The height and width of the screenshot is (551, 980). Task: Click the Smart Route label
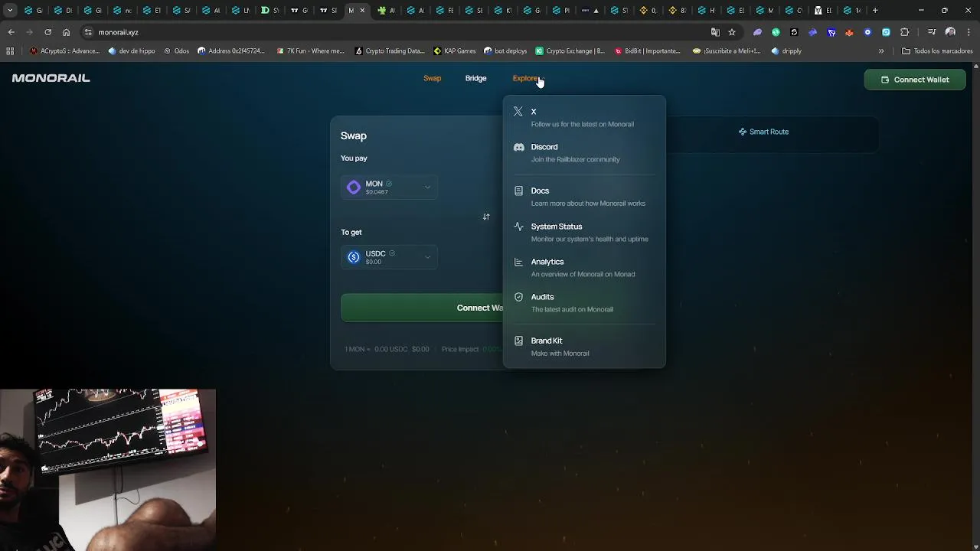coord(763,132)
